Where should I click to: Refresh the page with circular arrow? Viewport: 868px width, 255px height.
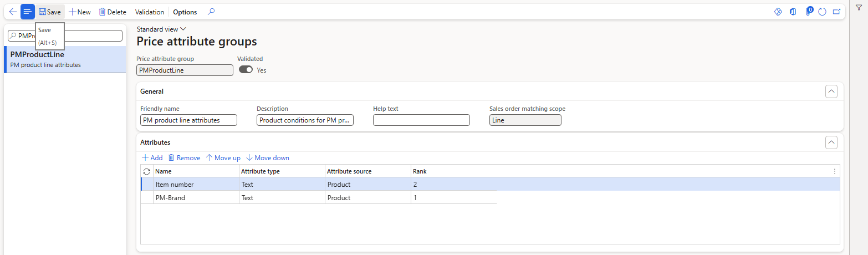823,12
